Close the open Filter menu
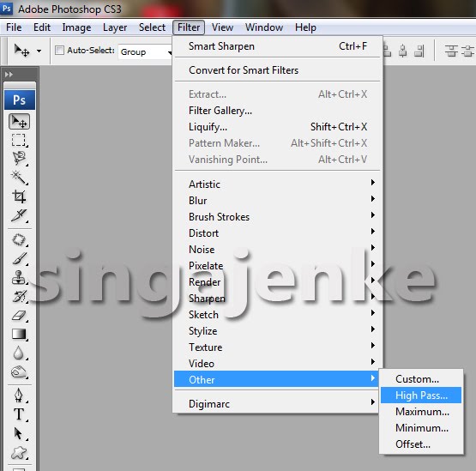The image size is (476, 471). (189, 27)
